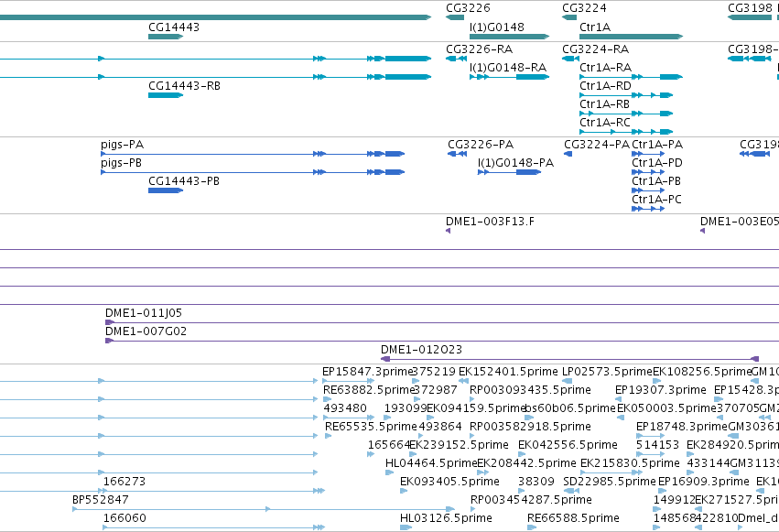Image resolution: width=779 pixels, height=532 pixels.
Task: Click the RE65535.5prime EST
Action: pyautogui.click(x=328, y=436)
